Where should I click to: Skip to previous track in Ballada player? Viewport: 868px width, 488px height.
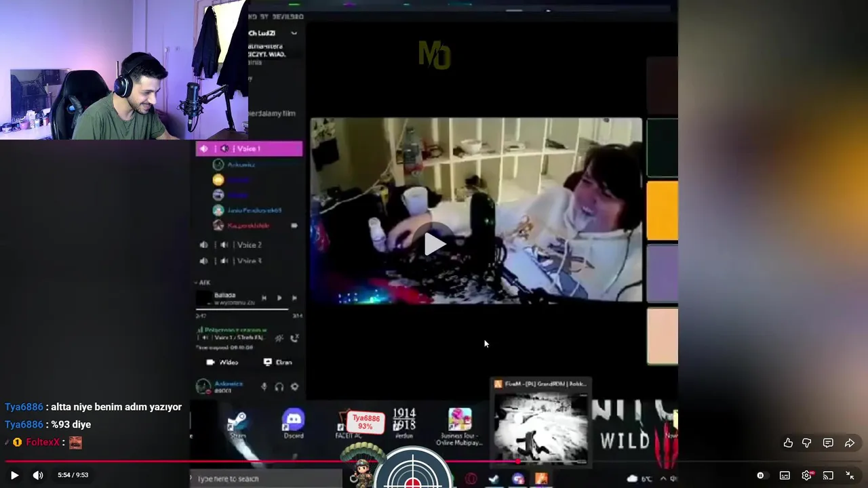264,298
